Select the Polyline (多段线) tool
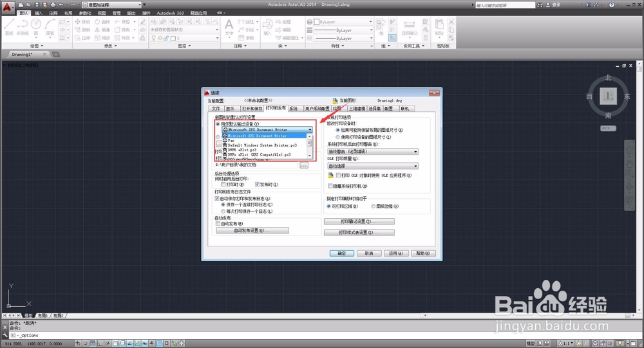 [x=22, y=27]
